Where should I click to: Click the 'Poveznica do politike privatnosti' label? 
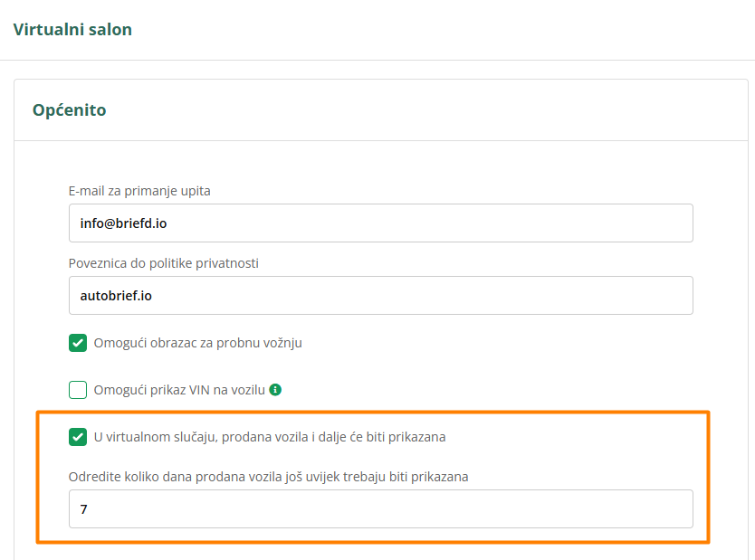(164, 263)
